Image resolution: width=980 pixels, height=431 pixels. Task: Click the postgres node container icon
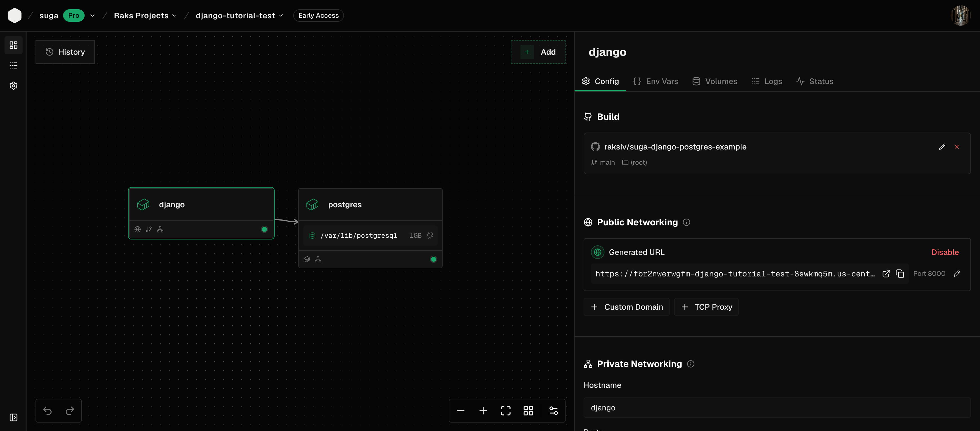[307, 259]
